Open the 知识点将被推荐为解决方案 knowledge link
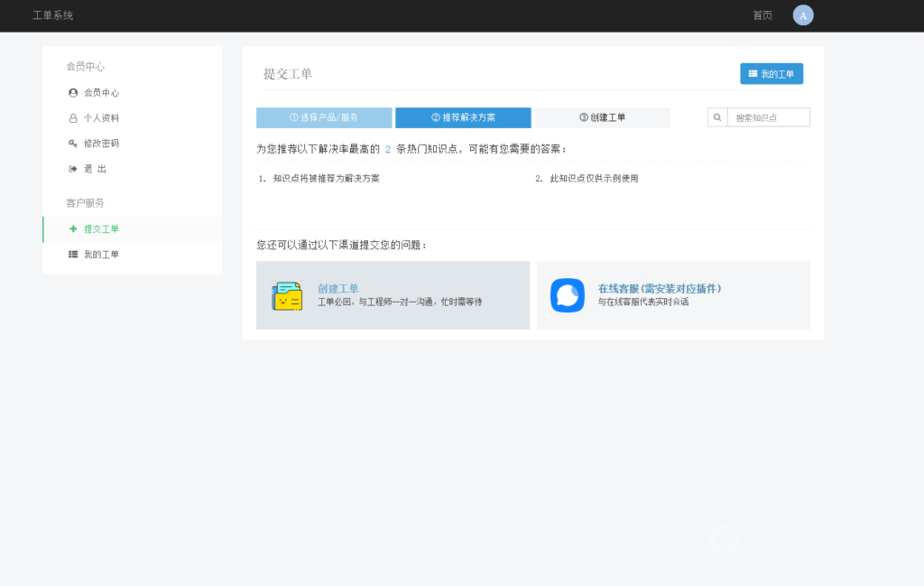This screenshot has height=586, width=924. click(328, 178)
